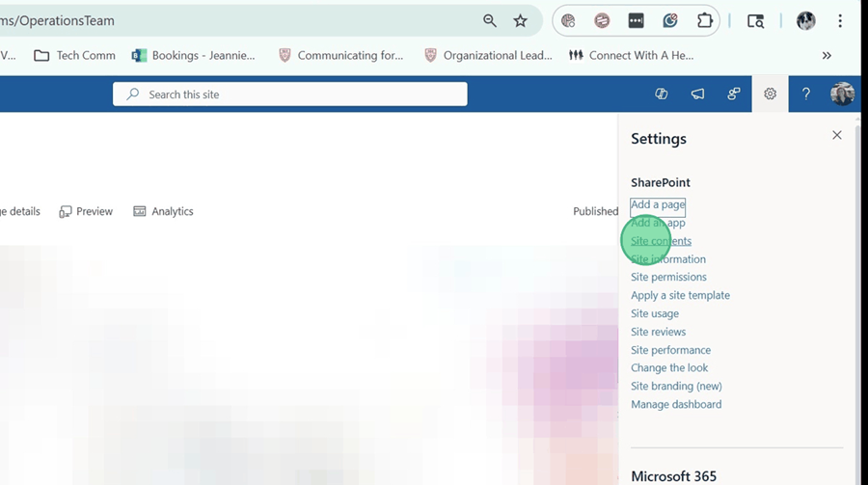Open the Chrome profile avatar menu
The height and width of the screenshot is (485, 868).
(x=805, y=20)
